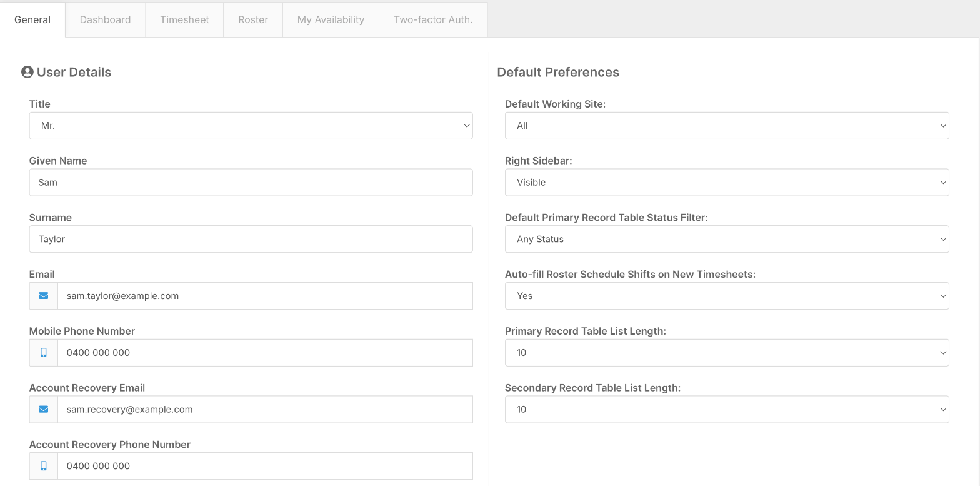This screenshot has height=486, width=980.
Task: Switch to the Dashboard tab
Action: pyautogui.click(x=106, y=19)
